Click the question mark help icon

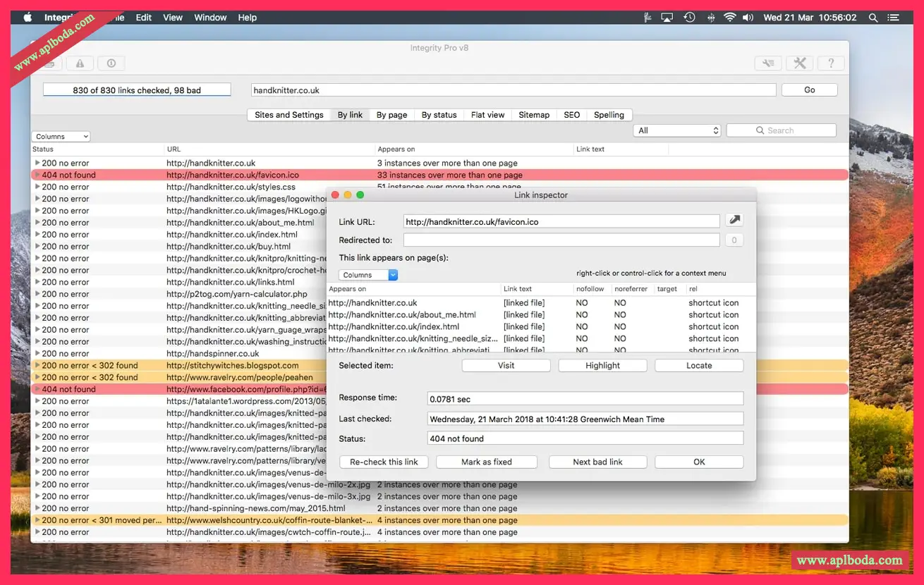coord(831,63)
